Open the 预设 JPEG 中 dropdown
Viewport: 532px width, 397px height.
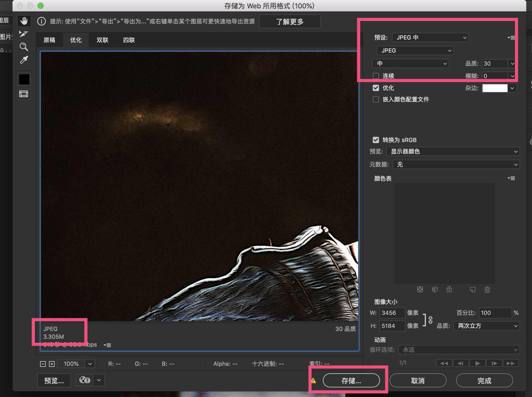[430, 38]
